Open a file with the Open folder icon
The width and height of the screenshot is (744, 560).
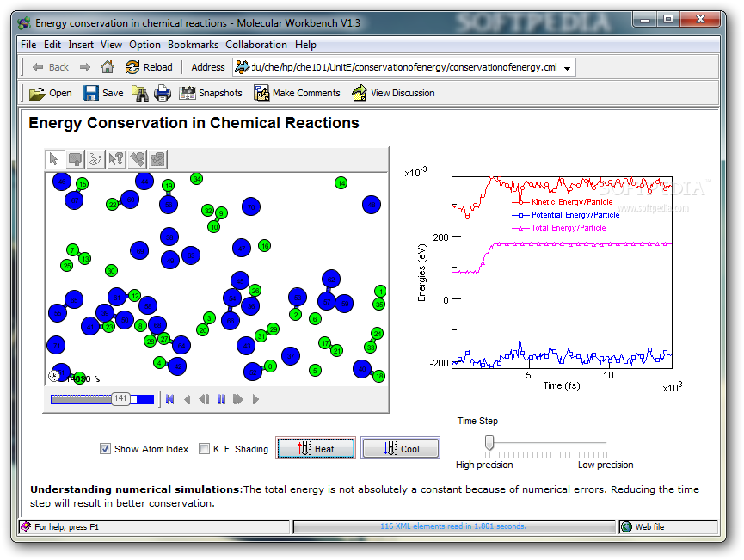(x=50, y=93)
